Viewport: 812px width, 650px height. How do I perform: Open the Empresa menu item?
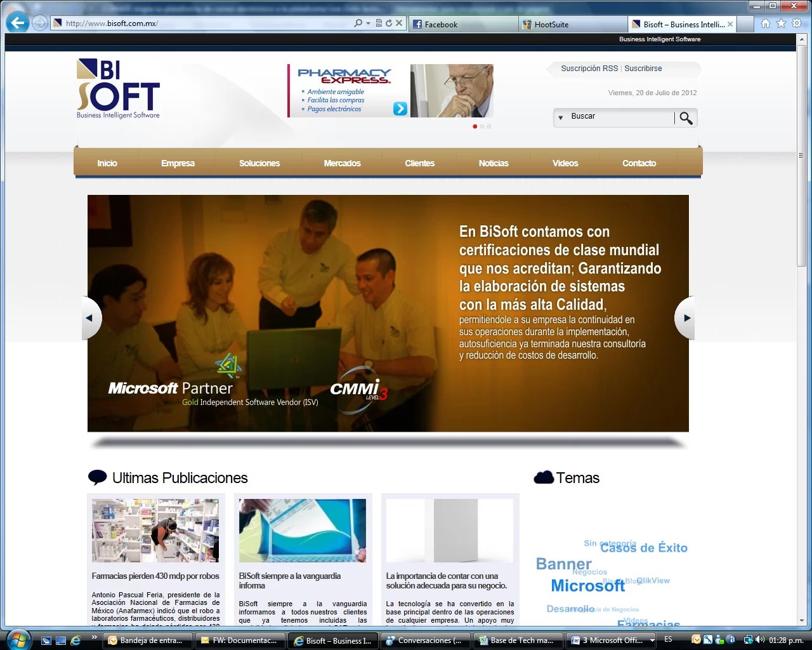pyautogui.click(x=178, y=163)
